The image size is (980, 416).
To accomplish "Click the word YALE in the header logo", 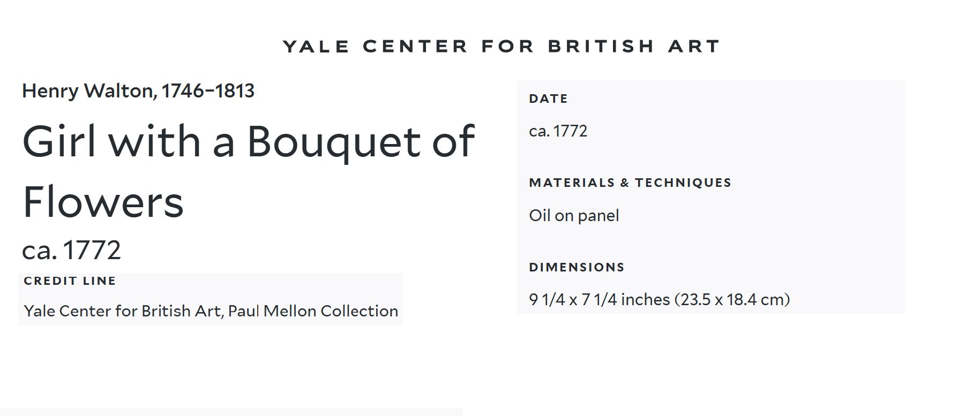I will pos(316,47).
